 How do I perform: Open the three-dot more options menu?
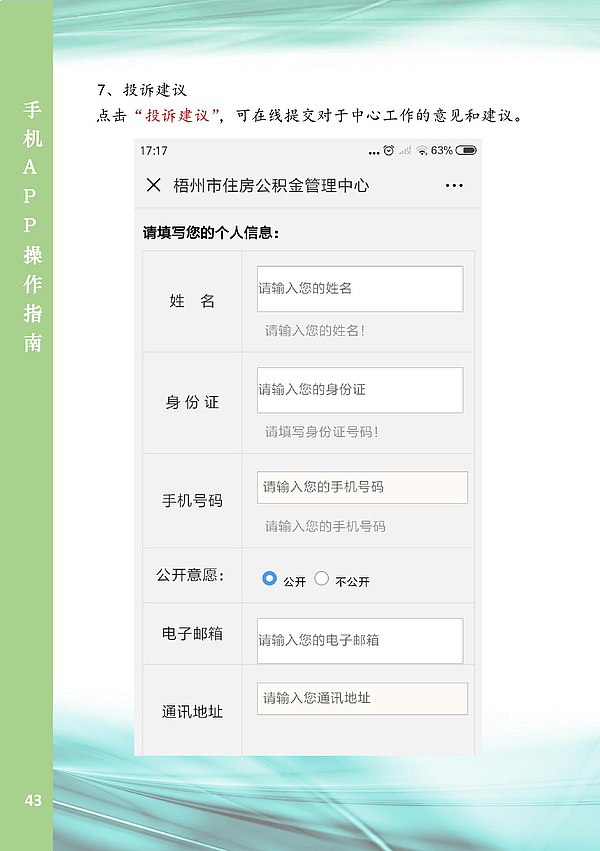pos(454,186)
